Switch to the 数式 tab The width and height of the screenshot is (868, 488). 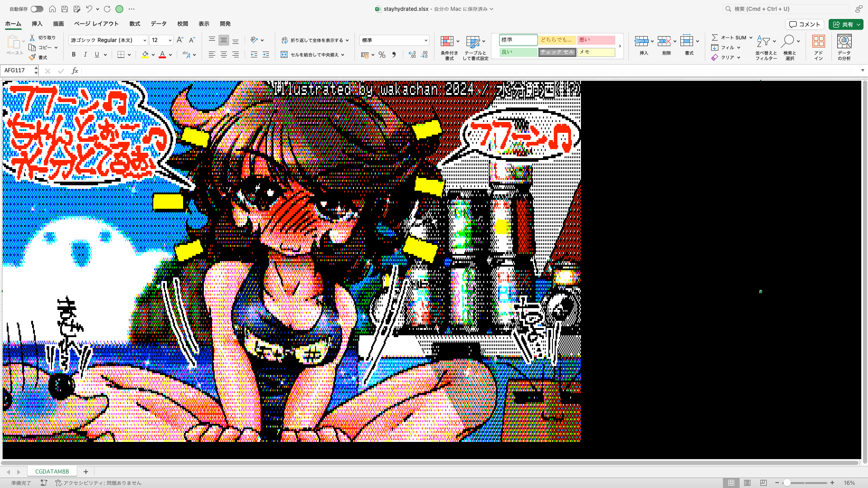coord(135,24)
